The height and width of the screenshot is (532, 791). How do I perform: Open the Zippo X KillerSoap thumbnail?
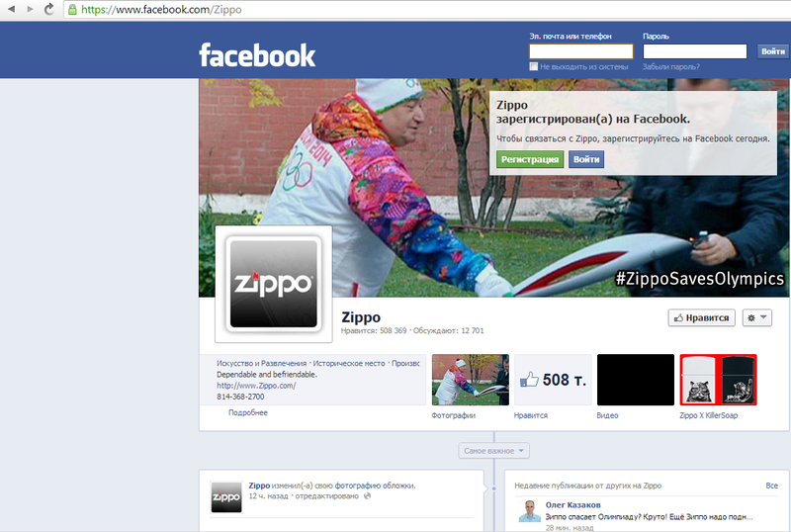[x=718, y=380]
